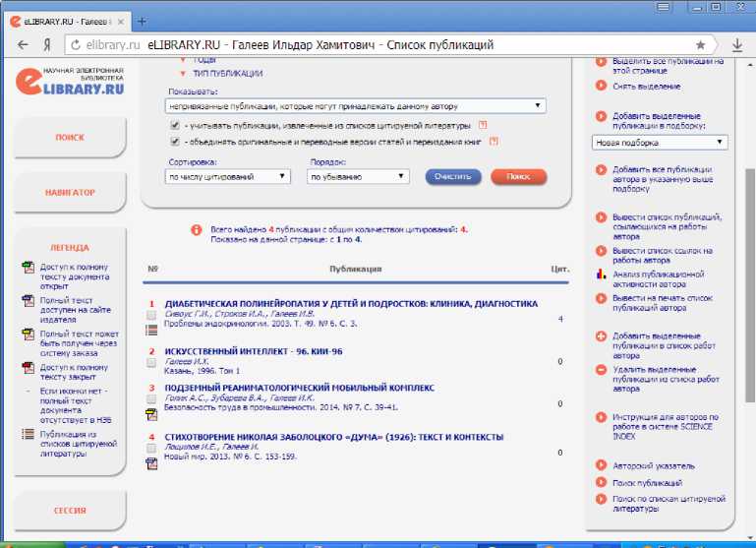756x548 pixels.
Task: Click the browser back arrow icon
Action: (22, 45)
